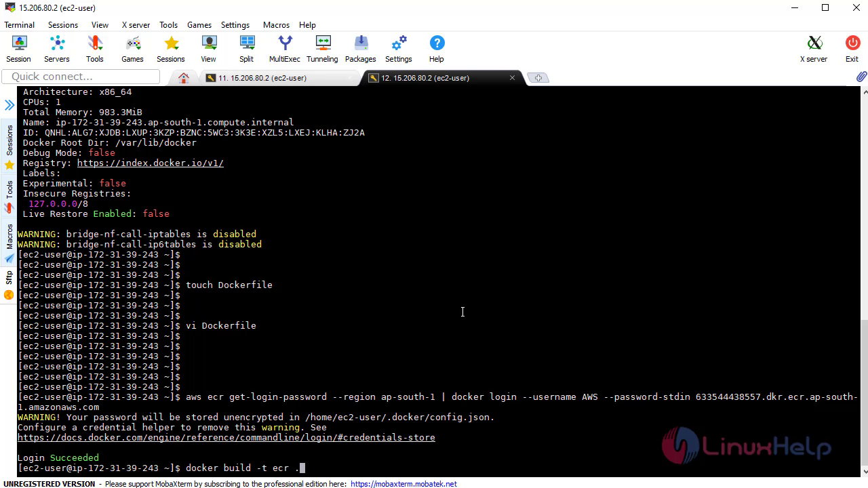Open the Help question mark icon

click(437, 49)
